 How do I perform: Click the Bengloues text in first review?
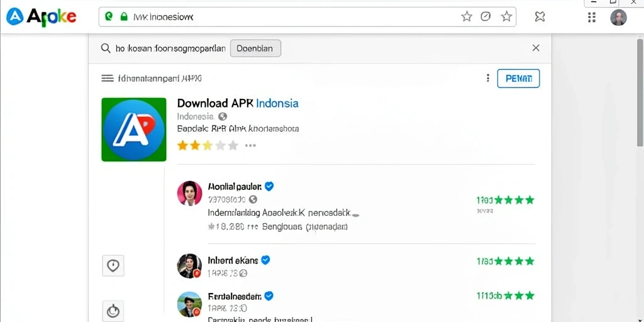(x=282, y=226)
